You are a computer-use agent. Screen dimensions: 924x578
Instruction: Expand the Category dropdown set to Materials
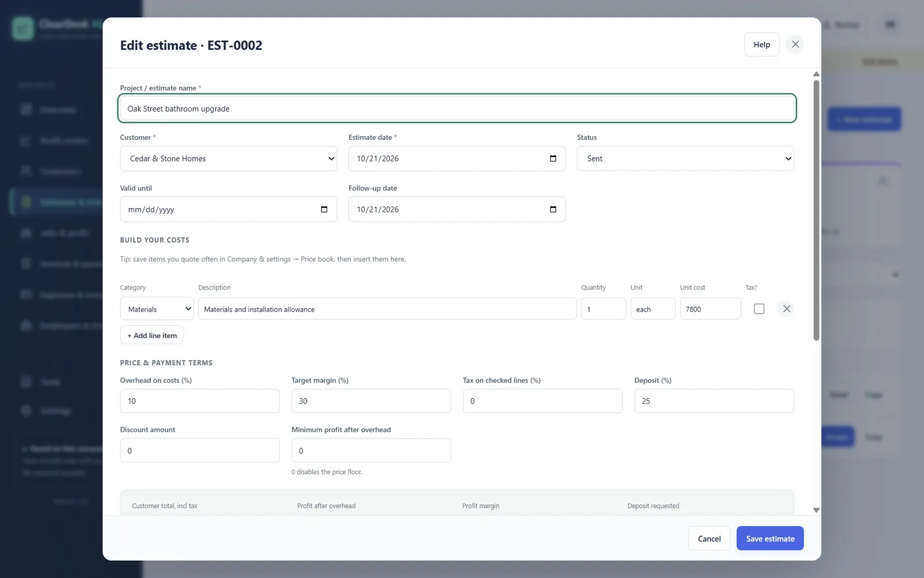pos(157,309)
